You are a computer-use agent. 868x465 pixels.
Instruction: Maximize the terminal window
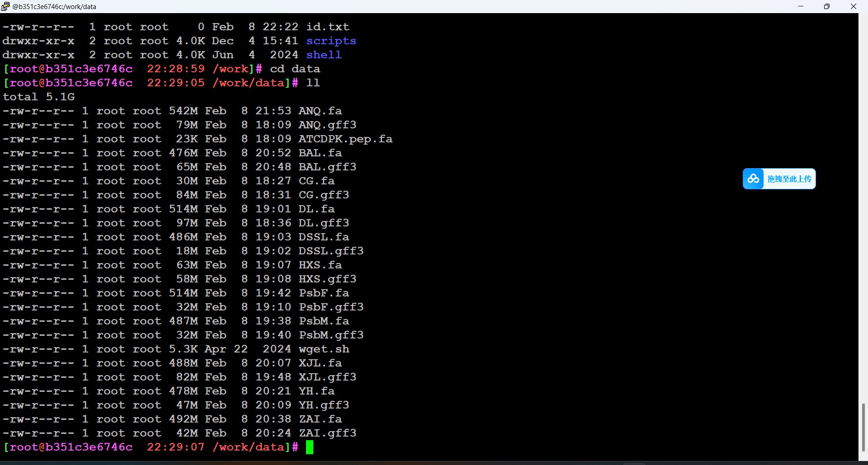(x=827, y=6)
